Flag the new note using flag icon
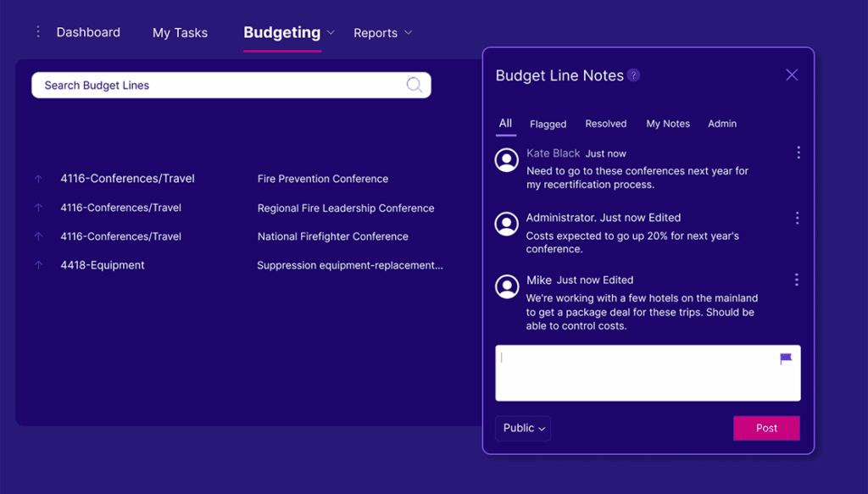This screenshot has height=494, width=868. click(x=786, y=359)
